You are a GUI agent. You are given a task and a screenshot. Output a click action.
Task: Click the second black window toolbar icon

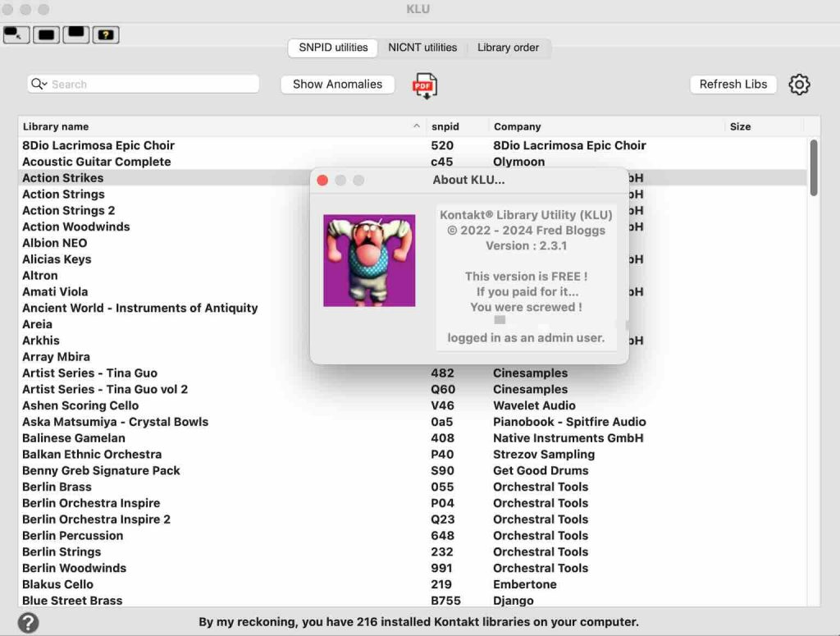[x=46, y=34]
